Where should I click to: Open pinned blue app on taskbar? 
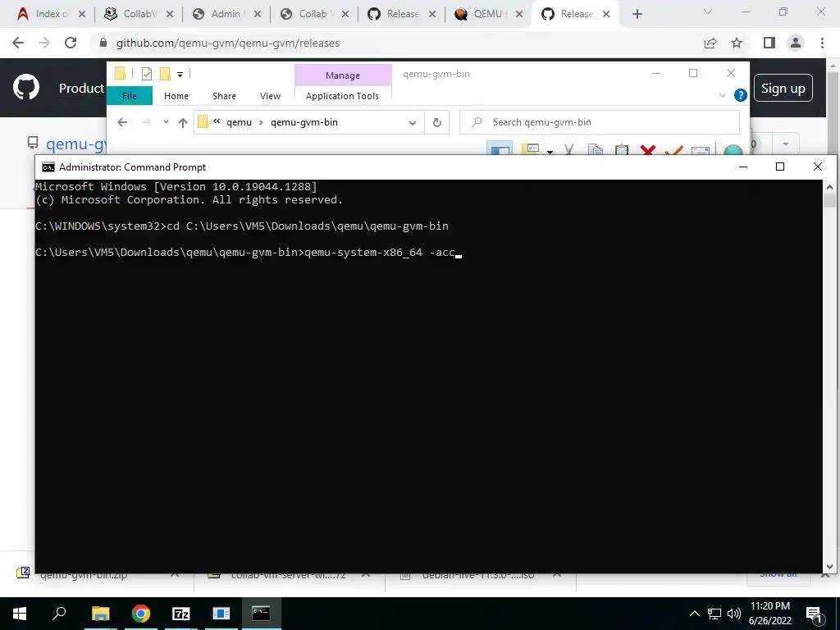[x=221, y=614]
